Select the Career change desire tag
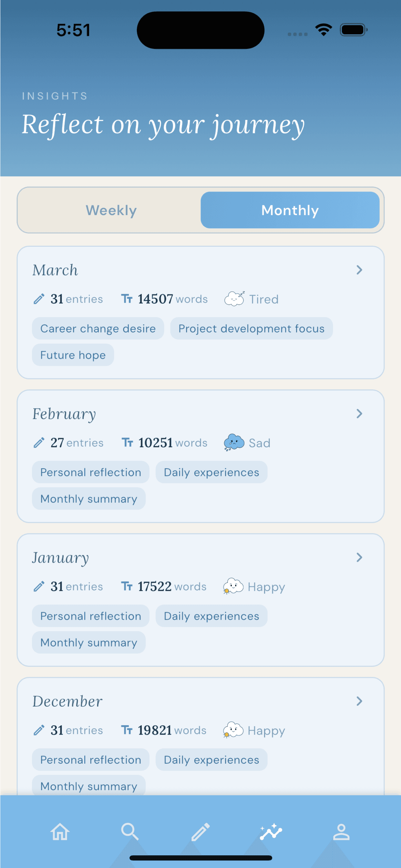 pyautogui.click(x=98, y=328)
